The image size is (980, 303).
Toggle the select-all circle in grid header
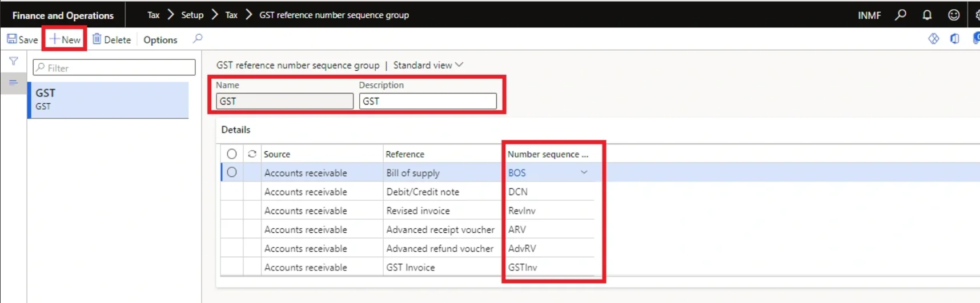click(x=231, y=153)
